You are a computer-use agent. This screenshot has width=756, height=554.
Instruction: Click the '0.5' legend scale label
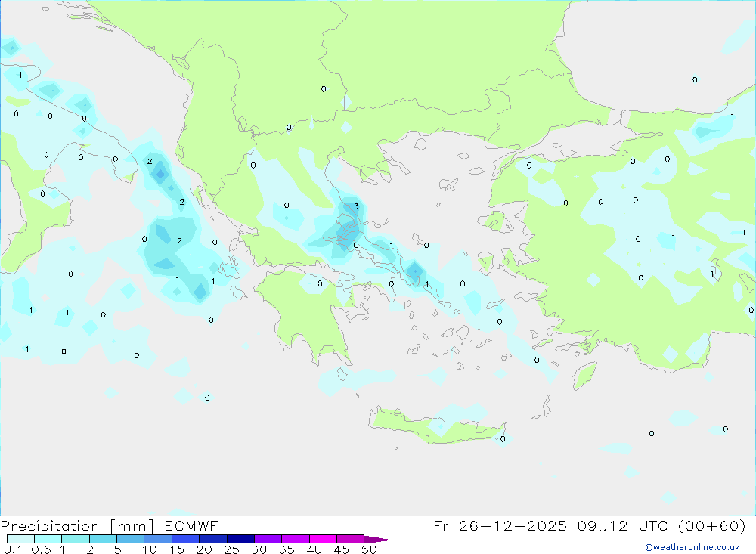pyautogui.click(x=41, y=549)
